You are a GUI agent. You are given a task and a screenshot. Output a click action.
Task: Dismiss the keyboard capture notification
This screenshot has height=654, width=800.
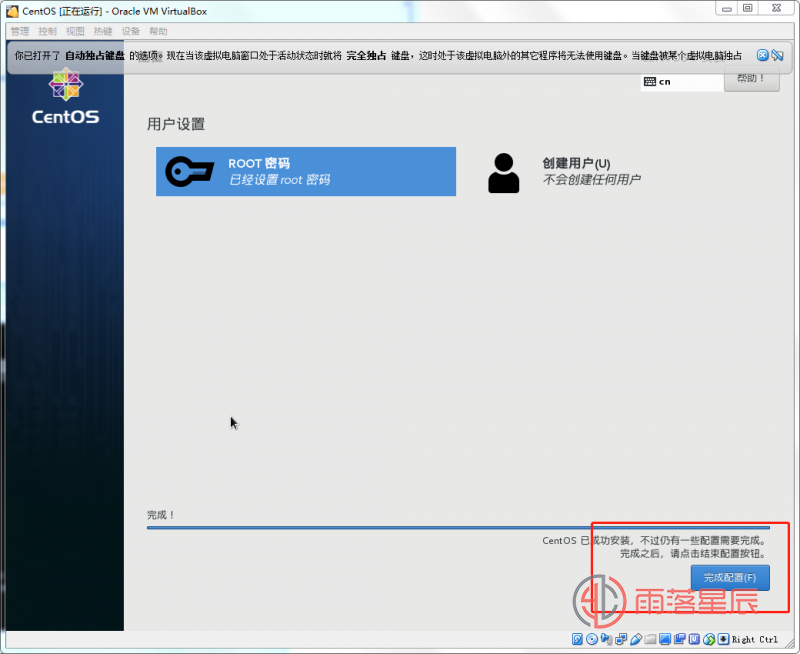(x=762, y=55)
